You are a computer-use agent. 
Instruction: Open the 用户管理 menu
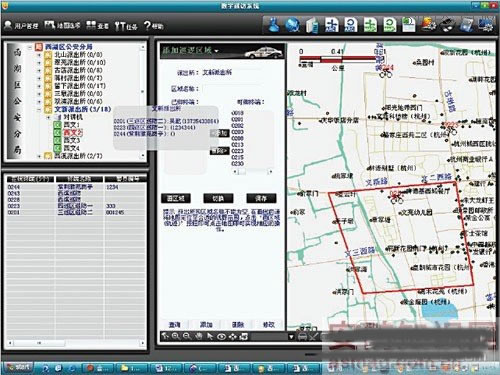(22, 25)
